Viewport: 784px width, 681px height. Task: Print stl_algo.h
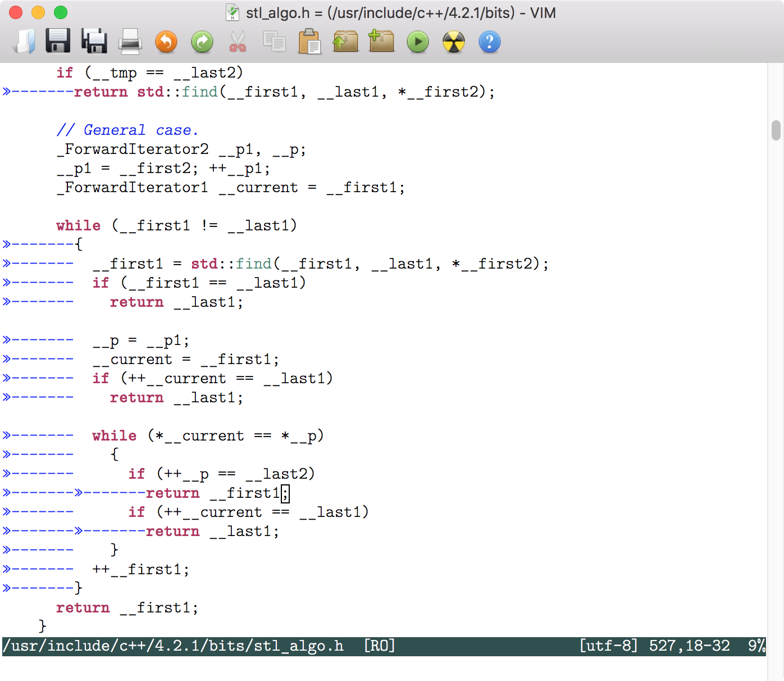130,42
